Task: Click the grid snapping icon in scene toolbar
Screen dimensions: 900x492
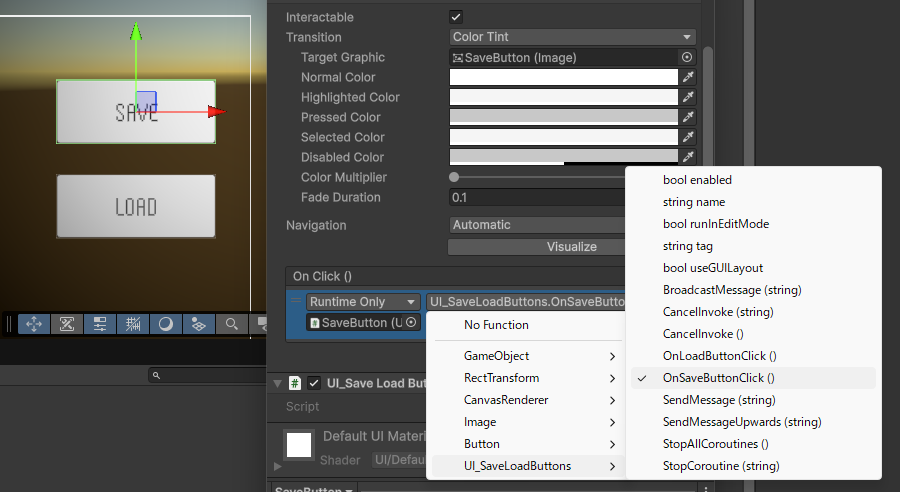Action: pyautogui.click(x=133, y=324)
